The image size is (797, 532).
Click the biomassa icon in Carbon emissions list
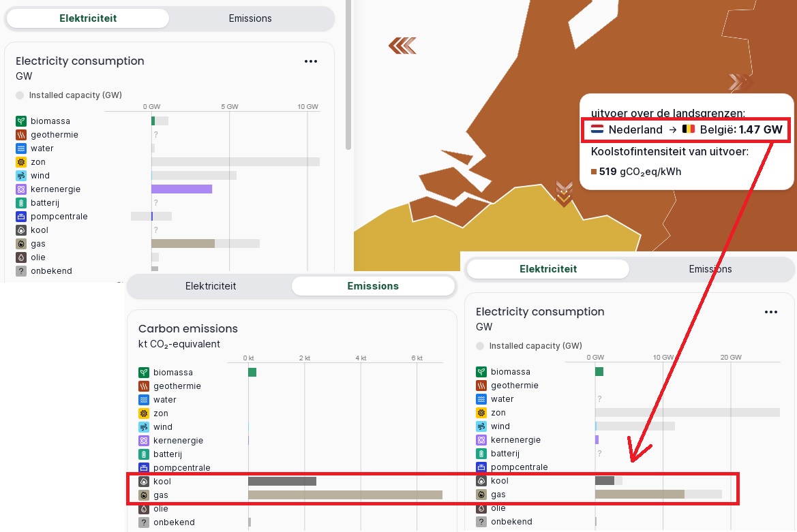144,373
